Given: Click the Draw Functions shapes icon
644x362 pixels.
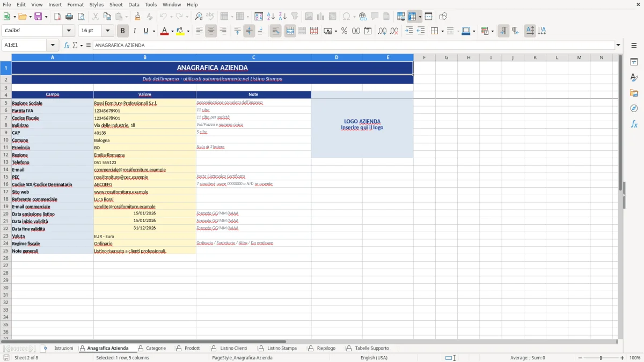Looking at the screenshot, I should [x=443, y=17].
